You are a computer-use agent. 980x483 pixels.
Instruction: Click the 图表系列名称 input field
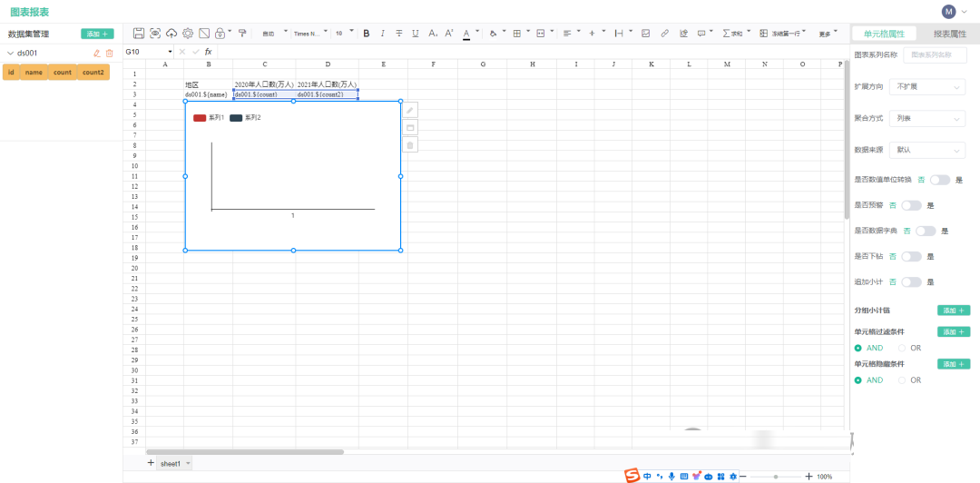[x=935, y=55]
